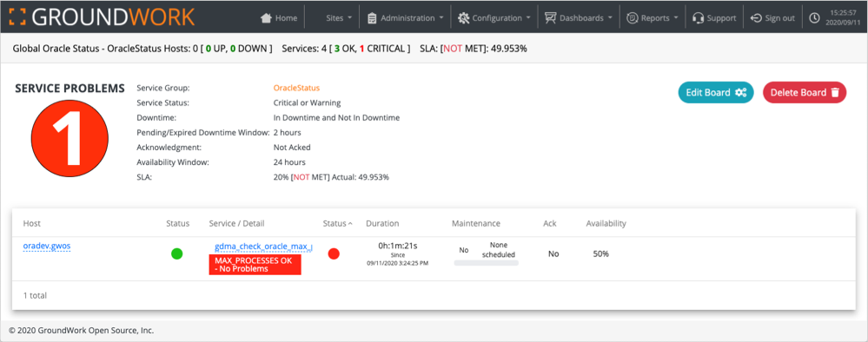Click the 24 hours availability window value
Viewport: 868px width, 342px height.
point(289,162)
